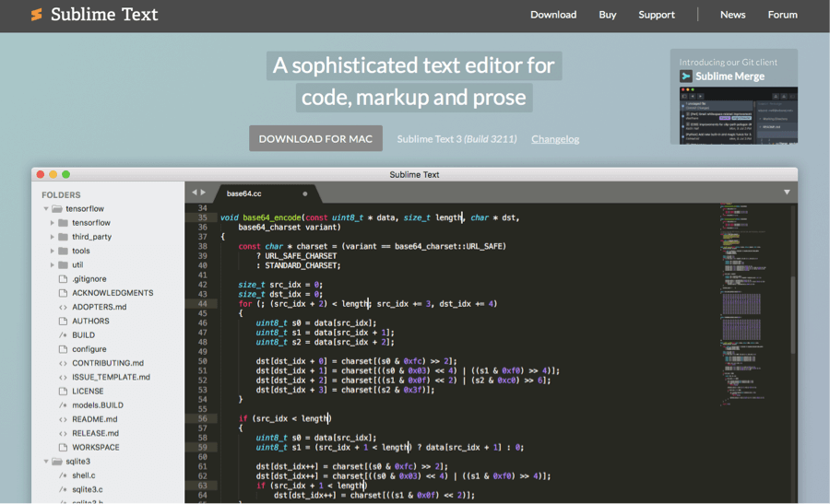Open models.BUILD file
Image resolution: width=830 pixels, height=504 pixels.
[98, 405]
